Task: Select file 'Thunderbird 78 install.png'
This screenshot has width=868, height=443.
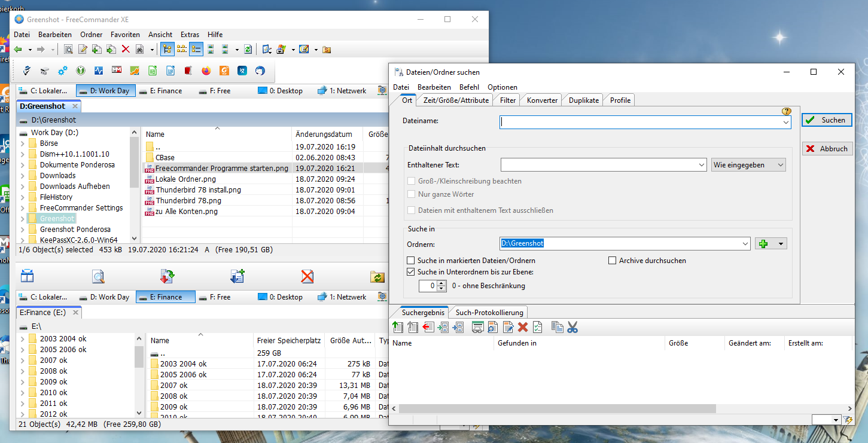Action: (x=199, y=190)
